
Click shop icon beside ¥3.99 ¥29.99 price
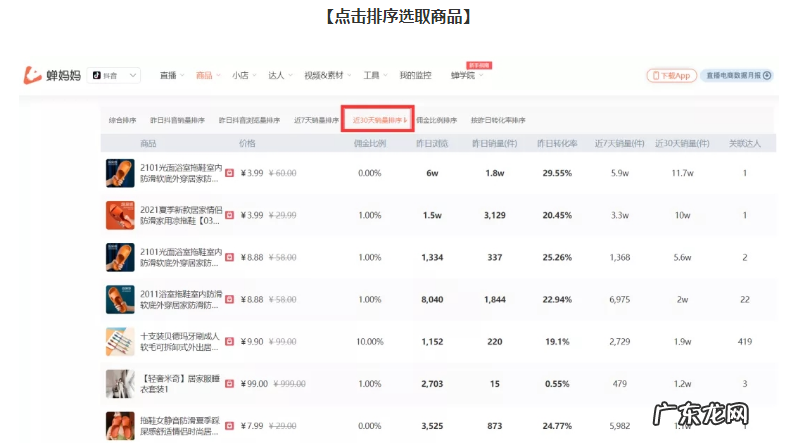(229, 215)
